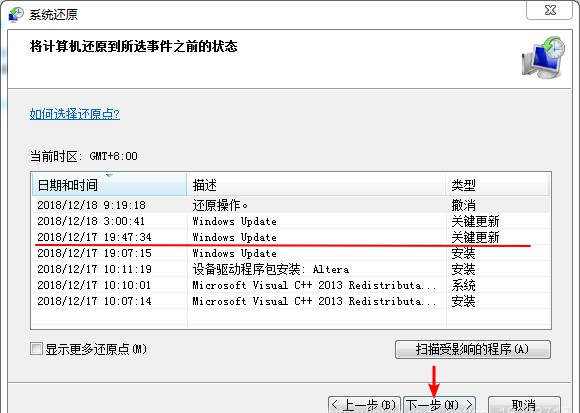
Task: Open the 如何选择还原点? help link
Action: [x=75, y=114]
